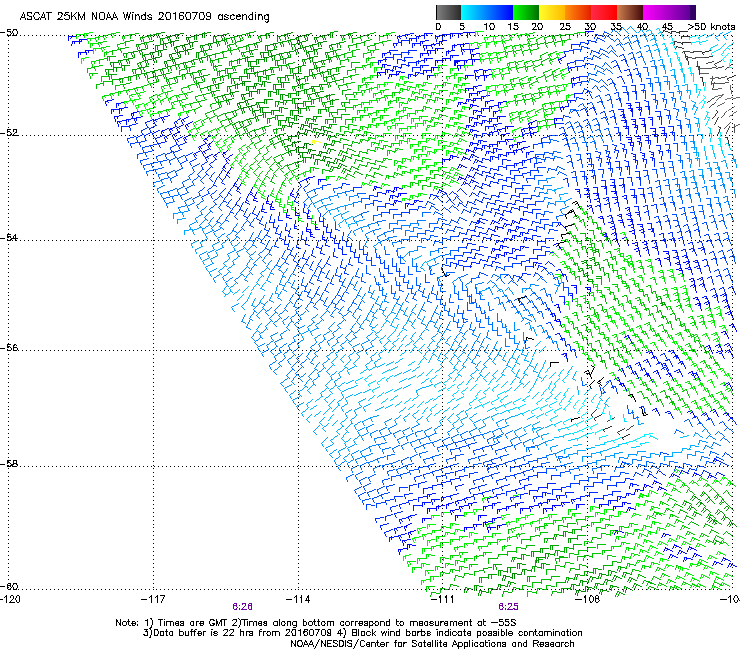Pick the magenta 40-45 knots legend segment
The image size is (740, 650).
(x=656, y=12)
